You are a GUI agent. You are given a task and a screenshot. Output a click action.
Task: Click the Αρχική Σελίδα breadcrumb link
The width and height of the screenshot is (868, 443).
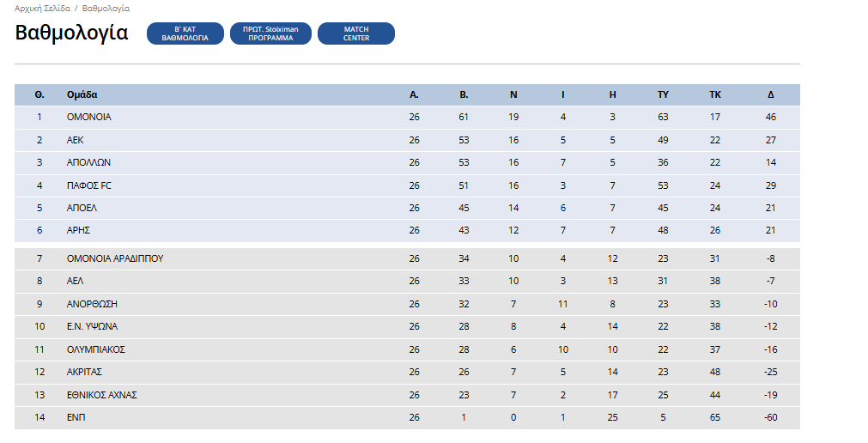pyautogui.click(x=44, y=8)
